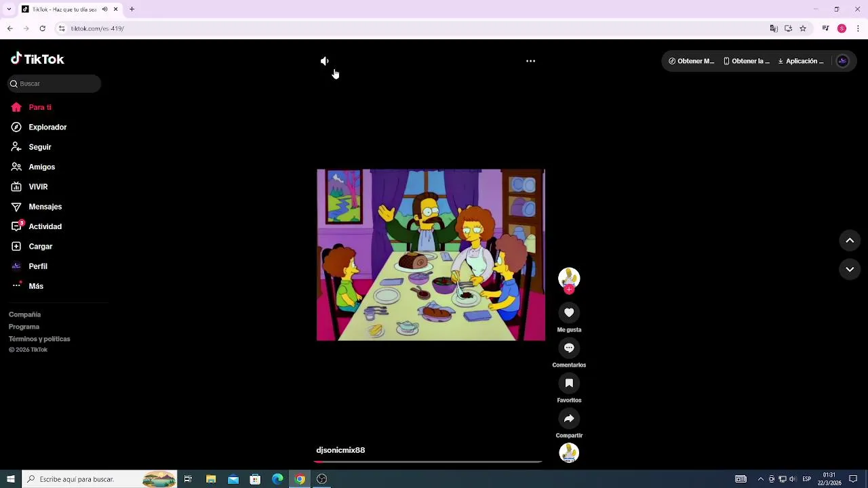View site information icon in address bar
Viewport: 868px width, 488px height.
[62, 28]
